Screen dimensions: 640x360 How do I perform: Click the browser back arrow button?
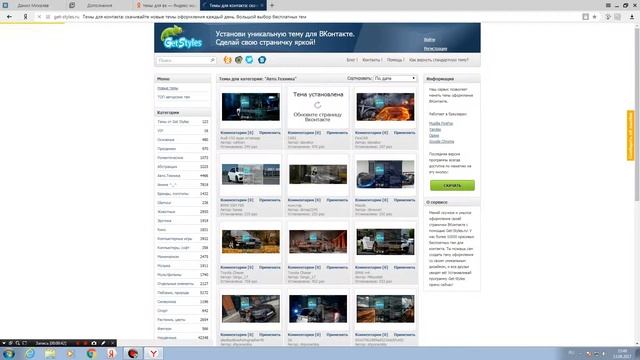point(9,17)
